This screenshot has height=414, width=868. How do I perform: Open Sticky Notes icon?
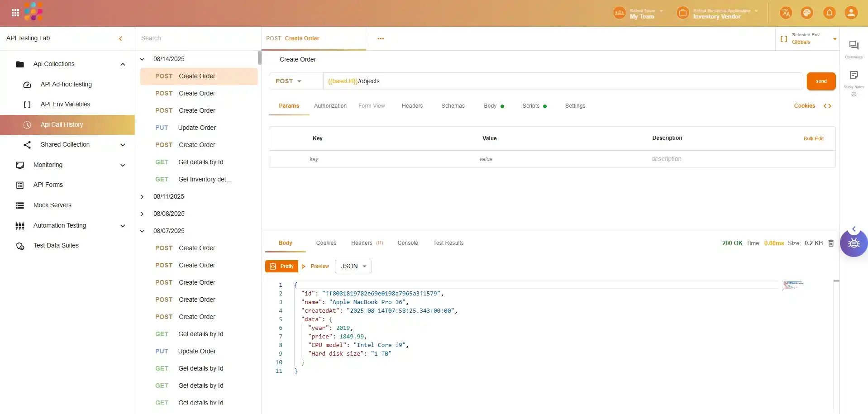(854, 76)
